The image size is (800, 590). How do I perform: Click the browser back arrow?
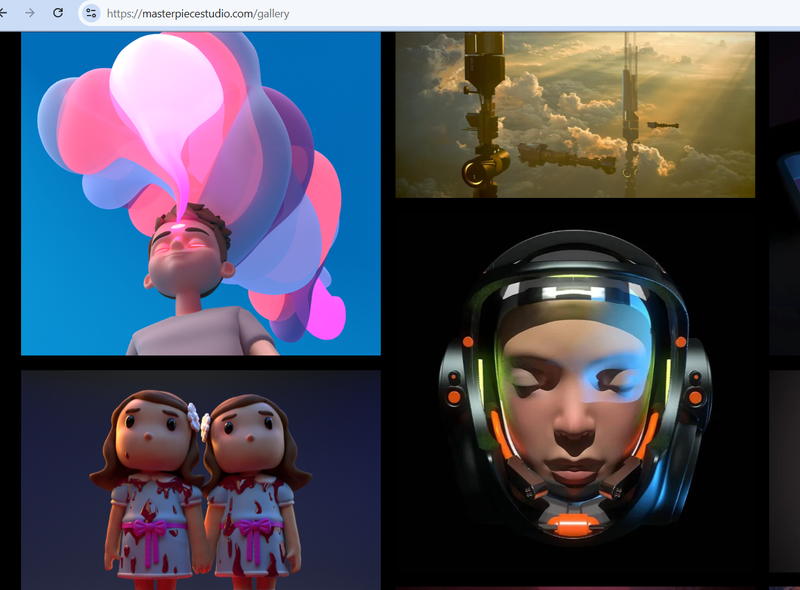tap(3, 13)
